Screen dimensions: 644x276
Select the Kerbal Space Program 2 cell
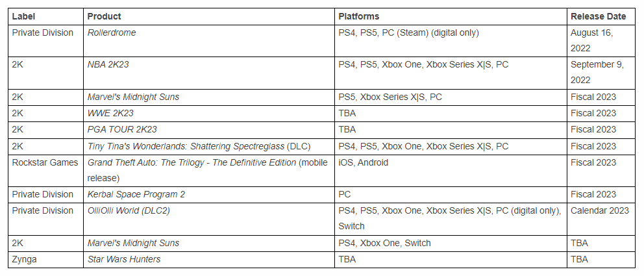pyautogui.click(x=208, y=195)
